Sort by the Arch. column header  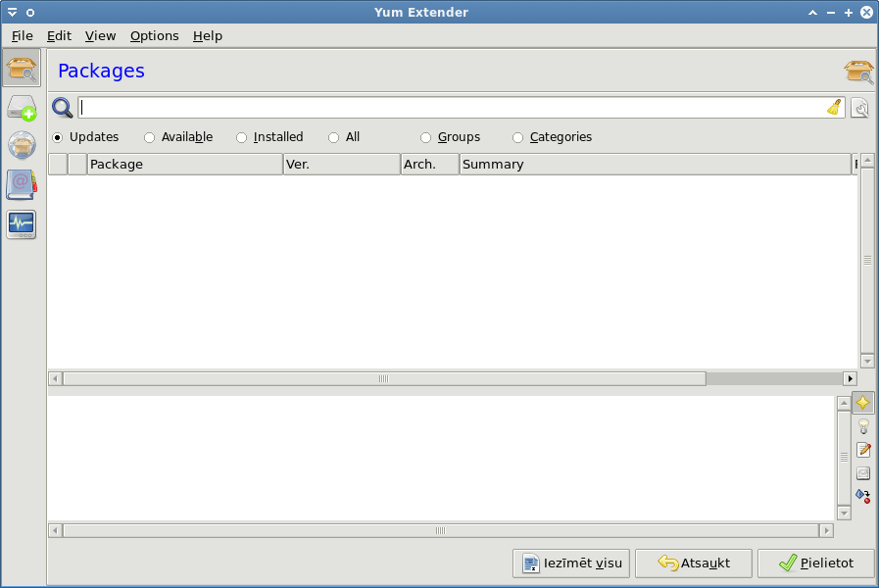pyautogui.click(x=430, y=165)
